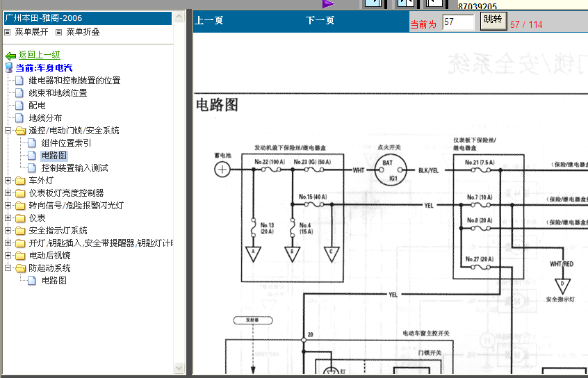
Task: Click the 防起动系统 folder icon
Action: (x=20, y=268)
